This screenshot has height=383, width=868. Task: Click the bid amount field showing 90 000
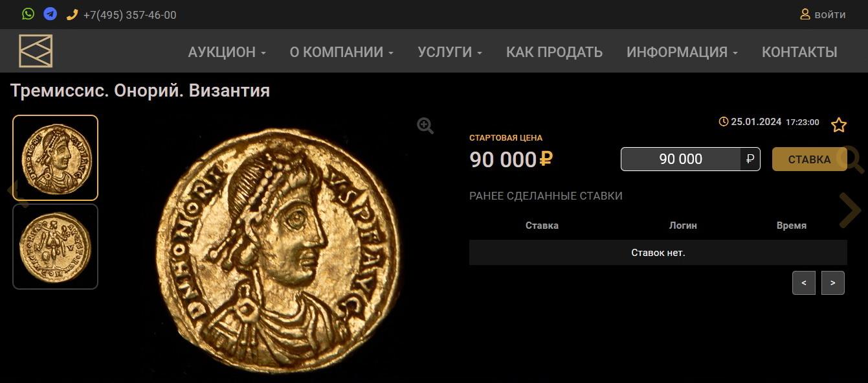click(681, 159)
